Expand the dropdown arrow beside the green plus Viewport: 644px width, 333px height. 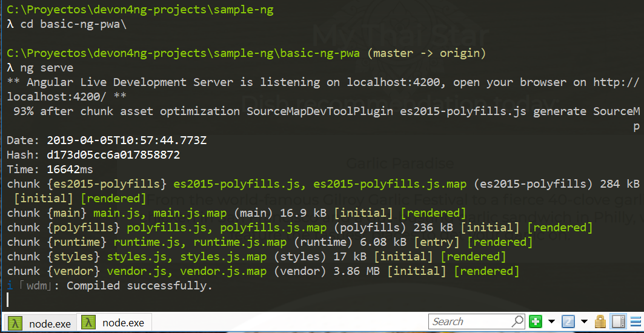551,321
